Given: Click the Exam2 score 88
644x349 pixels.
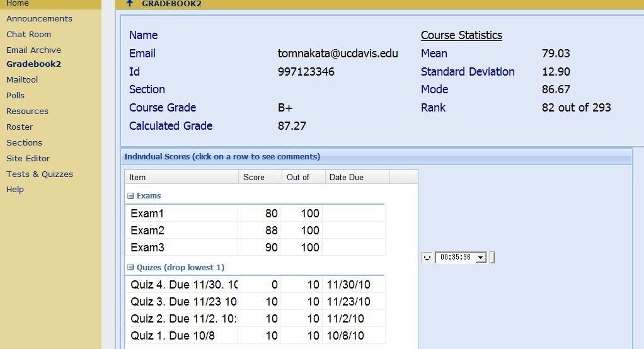Looking at the screenshot, I should 272,231.
